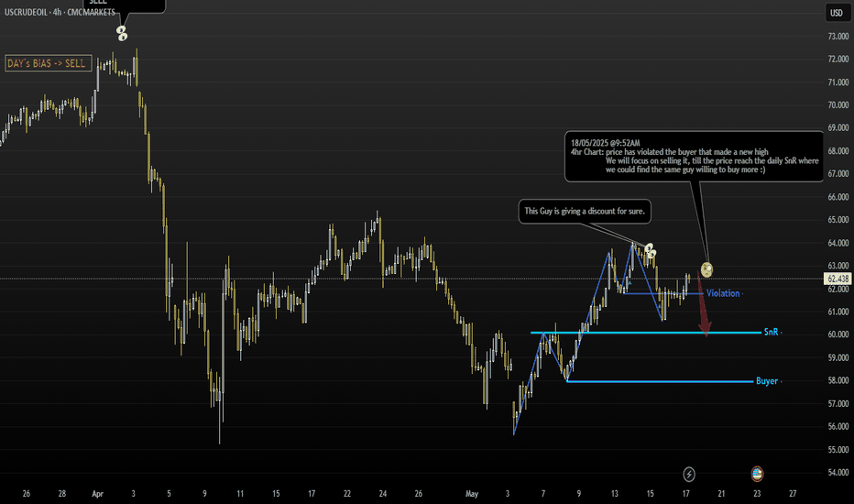This screenshot has height=504, width=854.
Task: Select the 18/05/2025 4hr Chart note callout
Action: (694, 157)
